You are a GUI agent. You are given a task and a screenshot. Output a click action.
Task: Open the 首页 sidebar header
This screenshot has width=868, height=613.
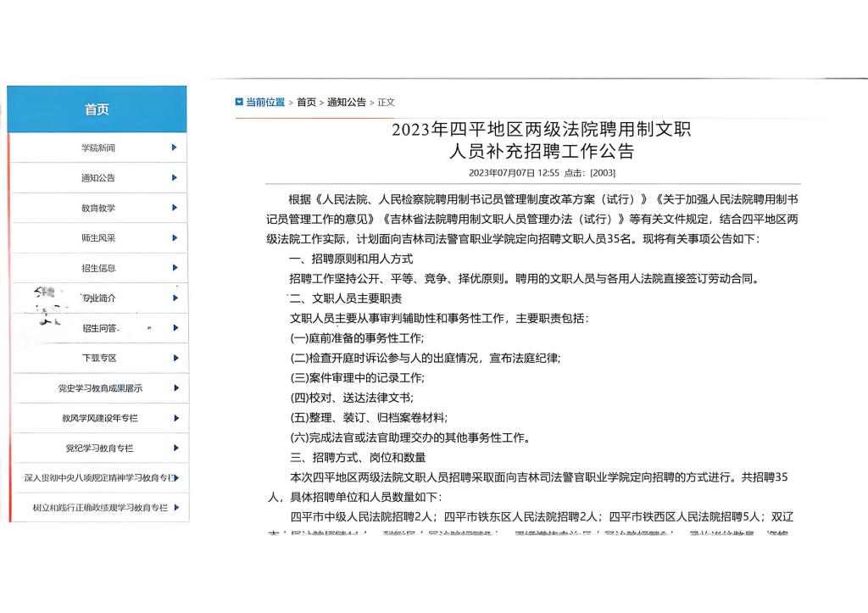(97, 109)
